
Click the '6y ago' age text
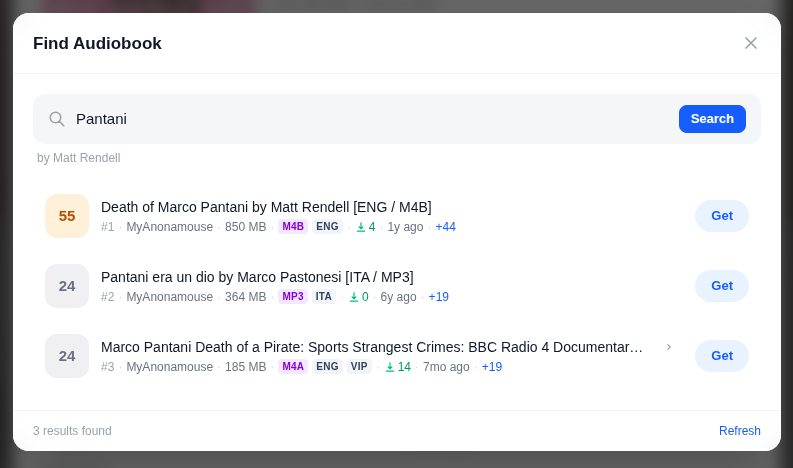(x=398, y=296)
